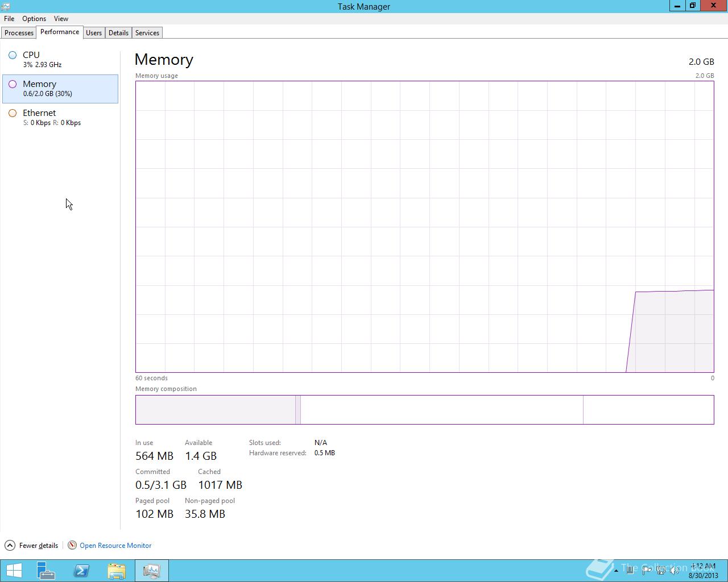The height and width of the screenshot is (582, 728).
Task: Switch to the Services tab
Action: [x=147, y=33]
